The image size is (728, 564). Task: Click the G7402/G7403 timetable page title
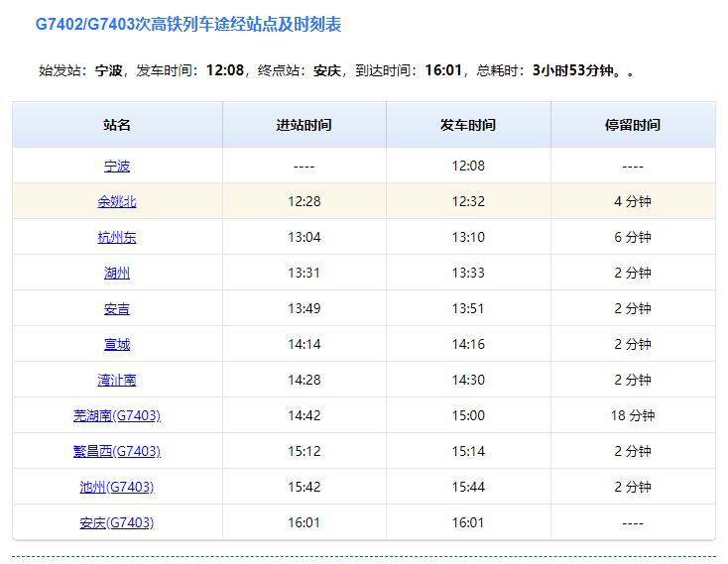point(188,25)
